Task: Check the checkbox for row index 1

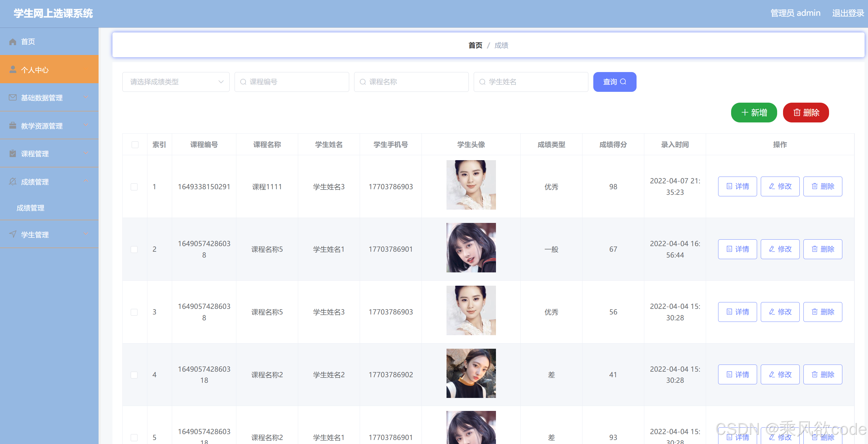Action: 134,187
